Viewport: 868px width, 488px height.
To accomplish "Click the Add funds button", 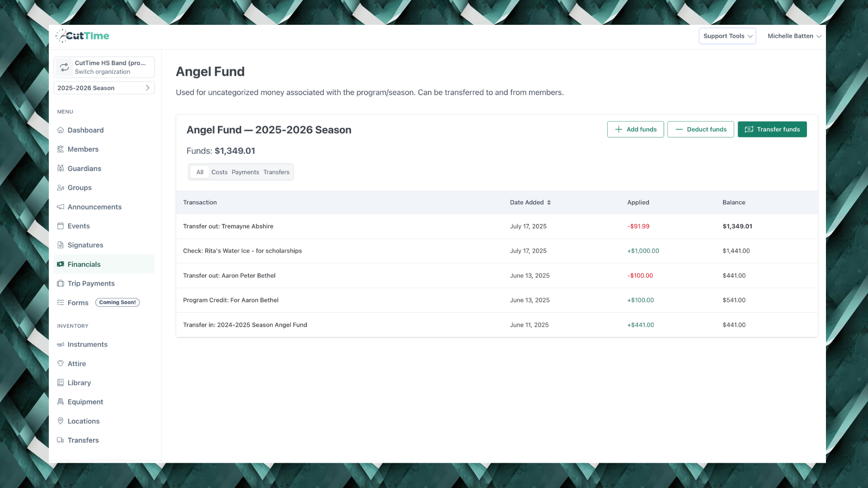I will click(635, 129).
